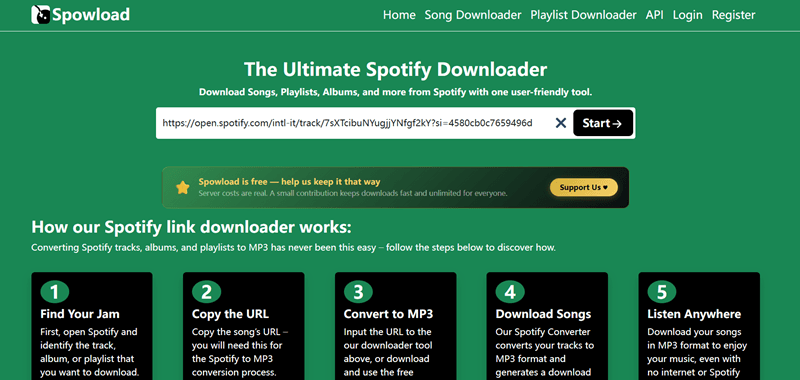The width and height of the screenshot is (800, 380).
Task: Open the Login page
Action: pyautogui.click(x=687, y=15)
